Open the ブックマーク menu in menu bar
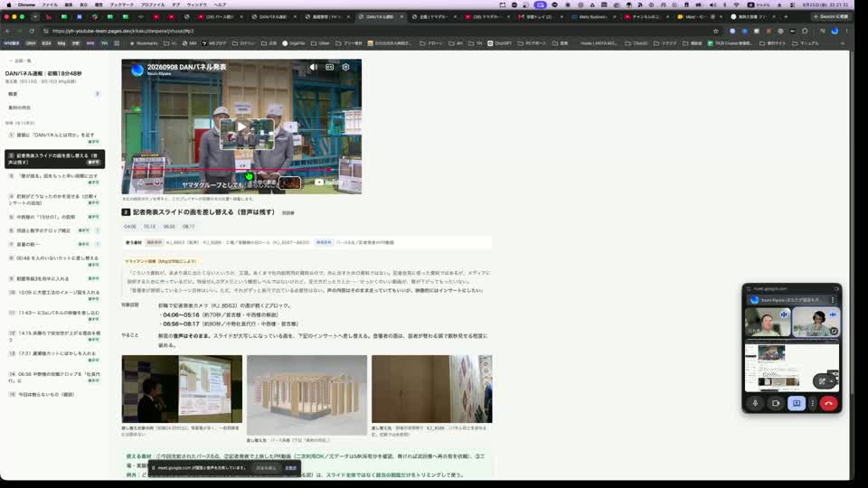868x488 pixels. [121, 5]
